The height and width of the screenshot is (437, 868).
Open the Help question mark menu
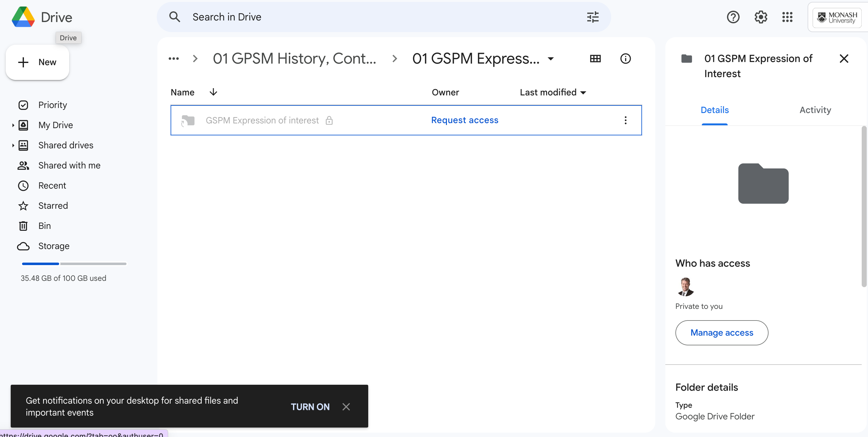point(733,17)
